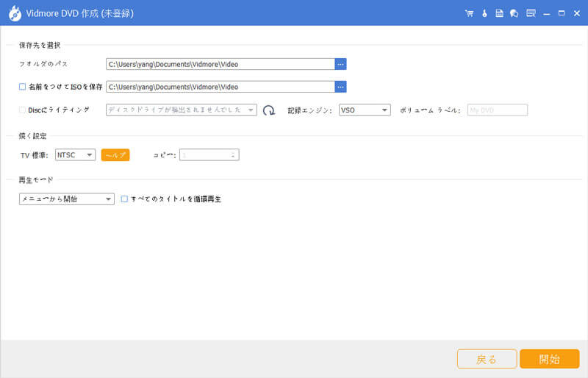Enable すべてのタイトルを循環再生 checkbox
588x378 pixels.
click(124, 199)
